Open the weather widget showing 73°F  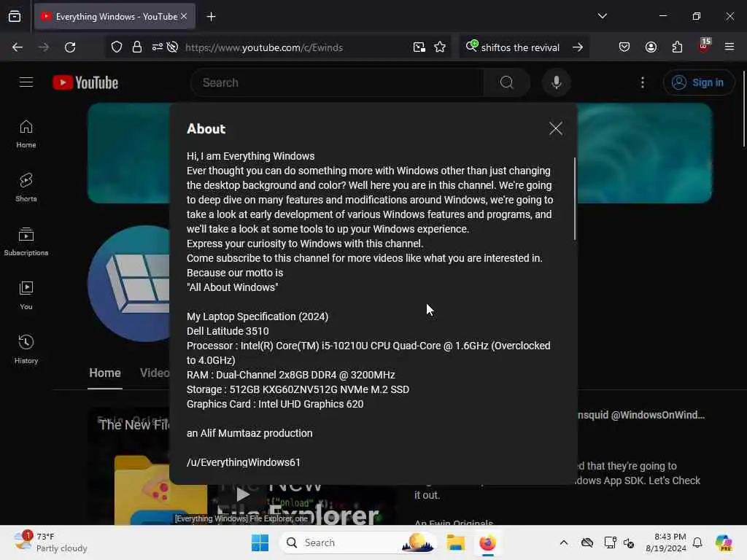[x=50, y=542]
